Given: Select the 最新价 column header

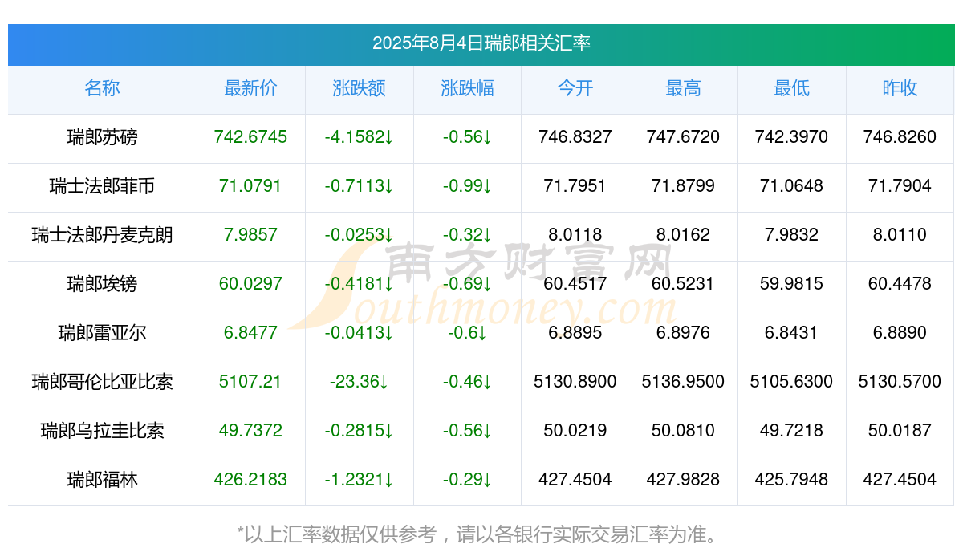Looking at the screenshot, I should tap(250, 88).
